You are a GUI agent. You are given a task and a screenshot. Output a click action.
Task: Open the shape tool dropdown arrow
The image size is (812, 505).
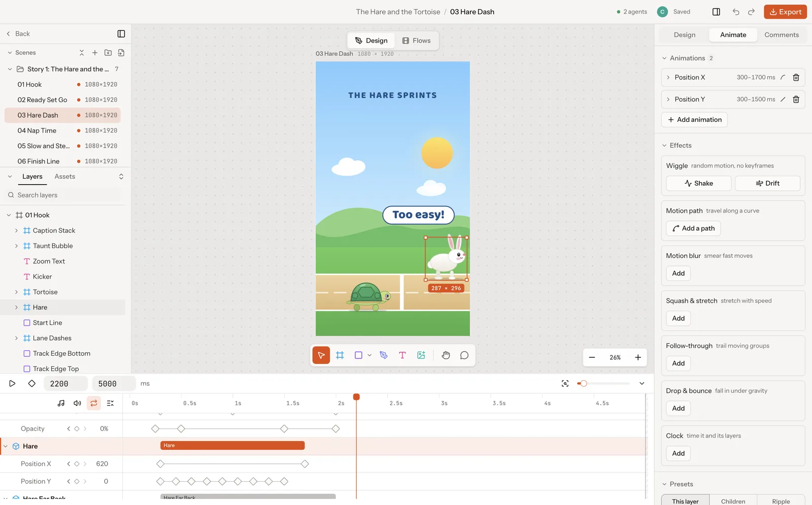coord(369,355)
